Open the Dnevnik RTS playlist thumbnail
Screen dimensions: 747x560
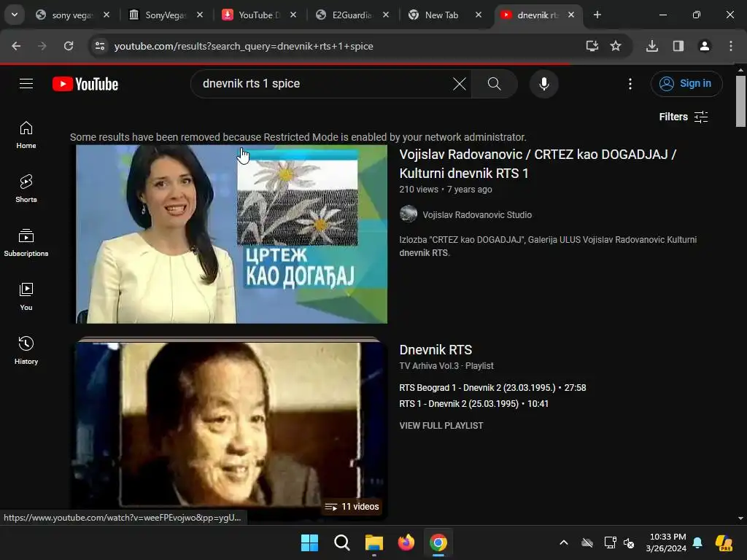pos(230,427)
